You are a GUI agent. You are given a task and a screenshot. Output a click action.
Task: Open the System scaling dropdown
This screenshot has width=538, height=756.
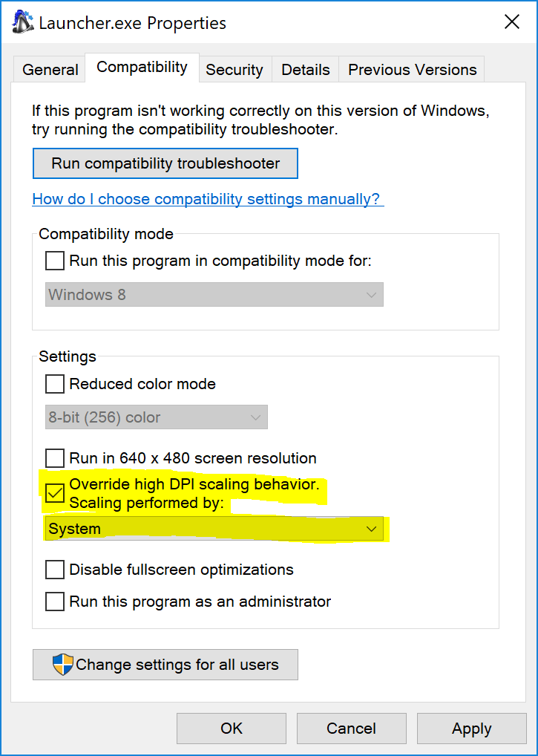214,529
